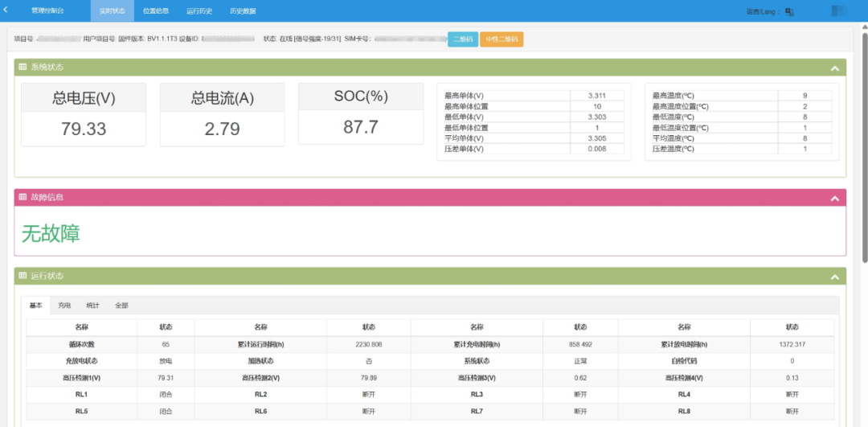Click the table icon next to 故障信息
Screen dimensions: 868x427
[x=23, y=196]
